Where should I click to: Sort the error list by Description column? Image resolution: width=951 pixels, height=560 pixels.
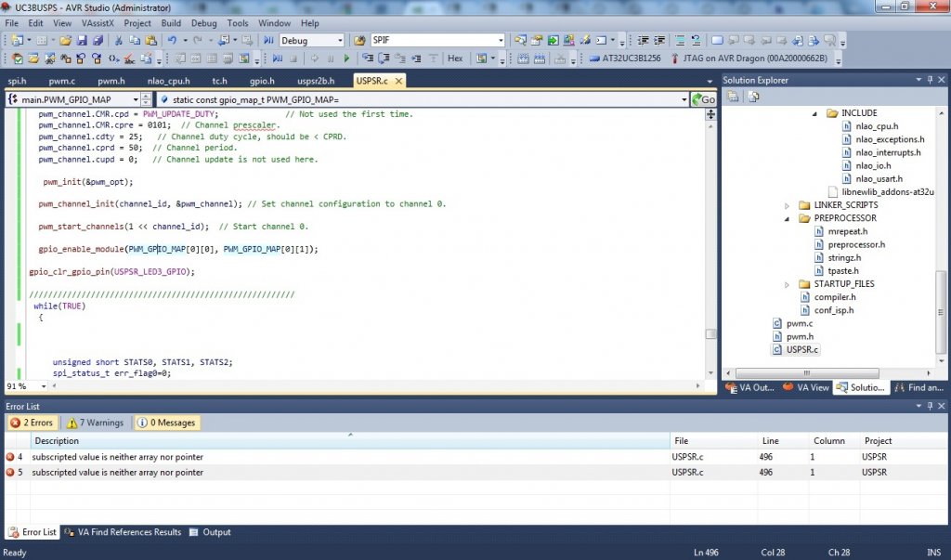(350, 441)
